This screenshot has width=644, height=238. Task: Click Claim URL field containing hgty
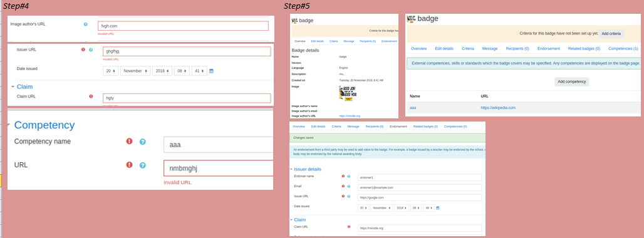click(x=187, y=98)
